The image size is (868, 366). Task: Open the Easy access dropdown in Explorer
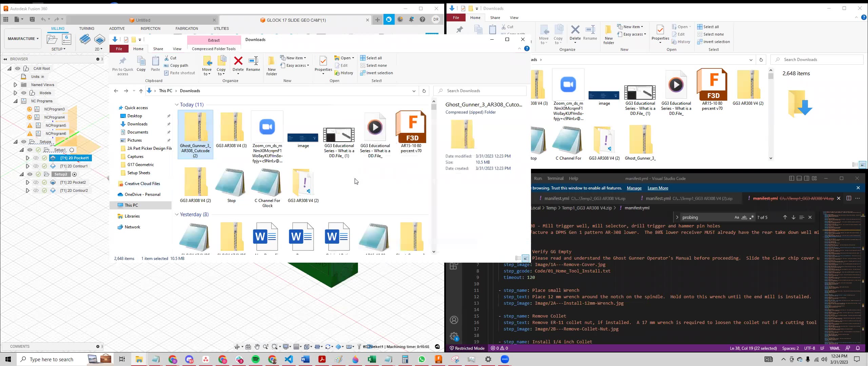tap(295, 65)
